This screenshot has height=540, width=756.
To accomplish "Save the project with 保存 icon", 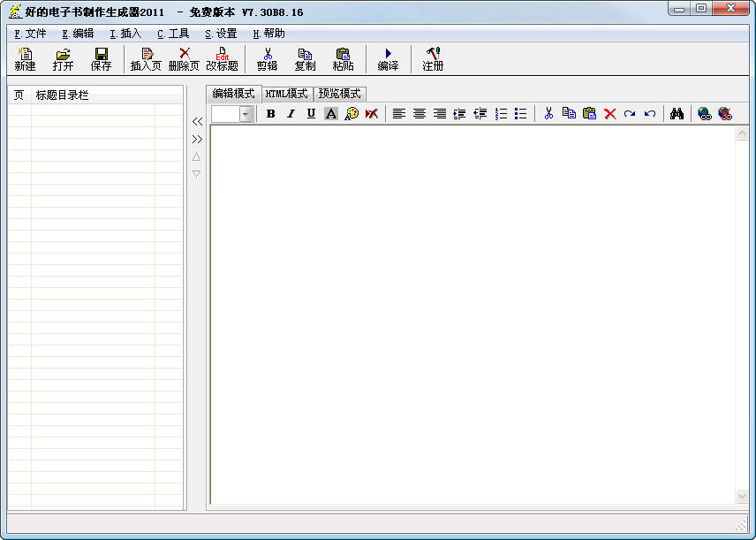I will 101,59.
